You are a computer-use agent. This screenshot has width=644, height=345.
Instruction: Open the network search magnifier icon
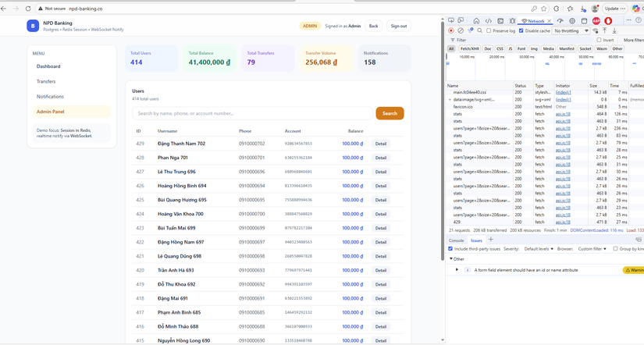click(480, 30)
